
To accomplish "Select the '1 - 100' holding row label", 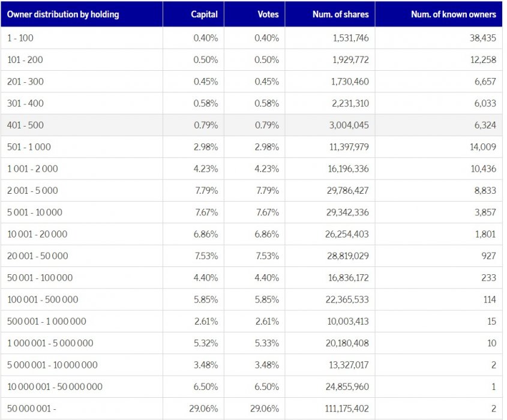I will [20, 38].
